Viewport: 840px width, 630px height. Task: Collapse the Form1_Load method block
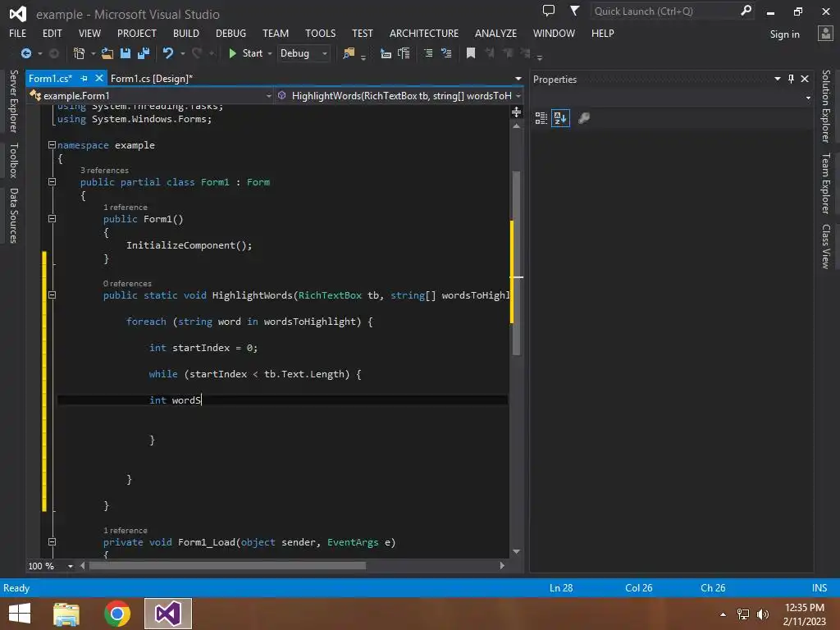pos(52,541)
